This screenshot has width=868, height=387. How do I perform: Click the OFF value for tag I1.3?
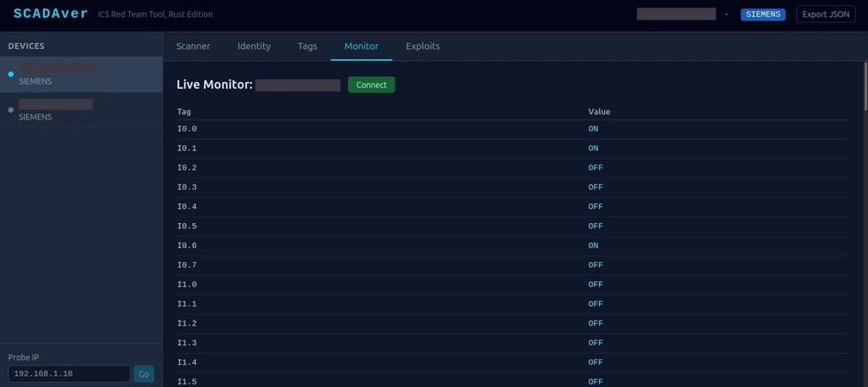click(x=595, y=344)
